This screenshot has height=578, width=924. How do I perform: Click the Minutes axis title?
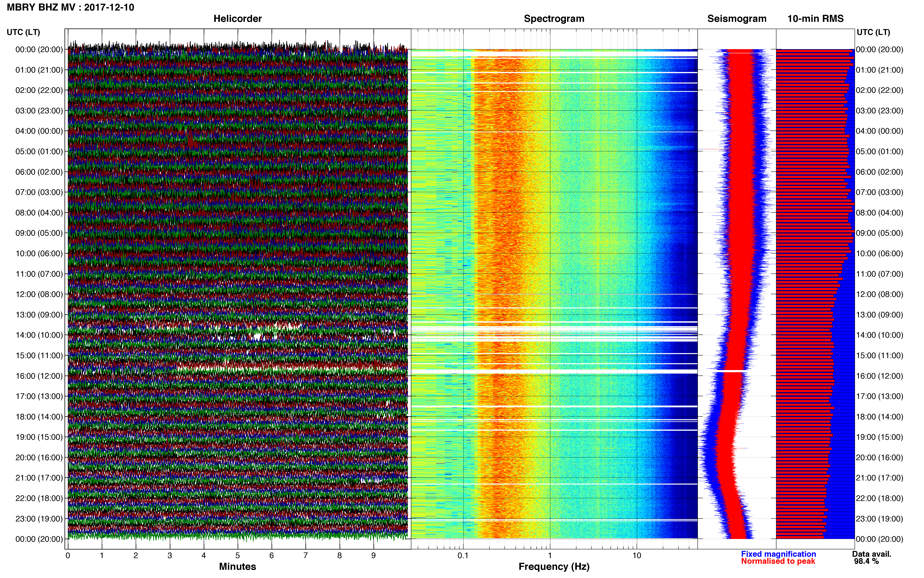point(238,566)
